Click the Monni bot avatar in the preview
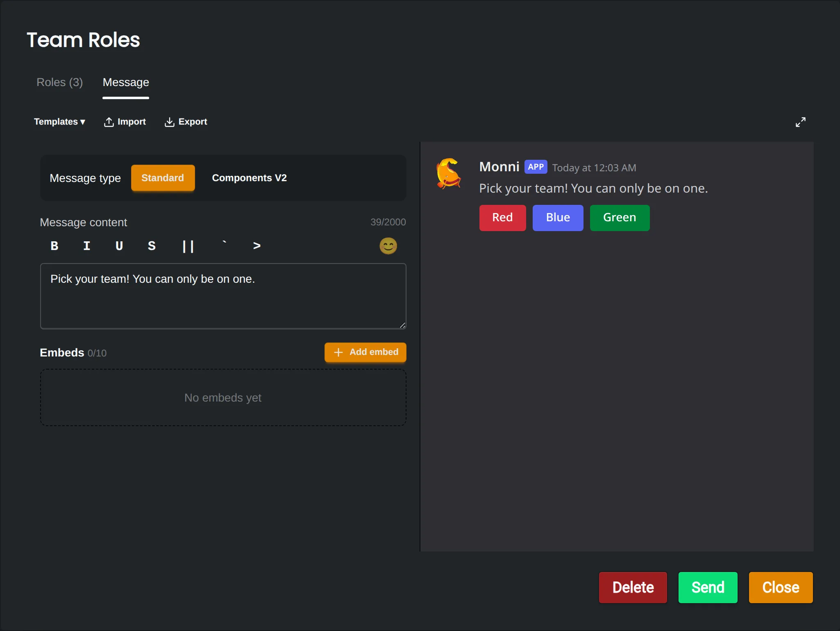840x631 pixels. [449, 174]
